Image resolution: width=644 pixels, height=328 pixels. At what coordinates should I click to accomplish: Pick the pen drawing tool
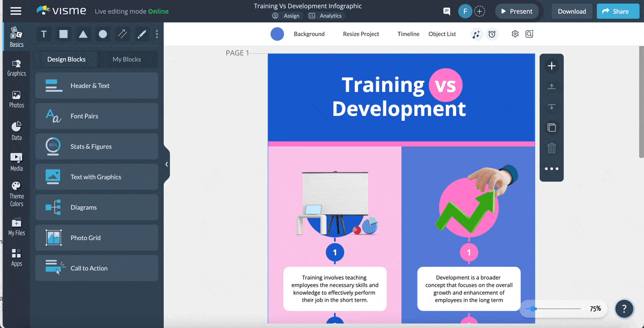[x=142, y=34]
